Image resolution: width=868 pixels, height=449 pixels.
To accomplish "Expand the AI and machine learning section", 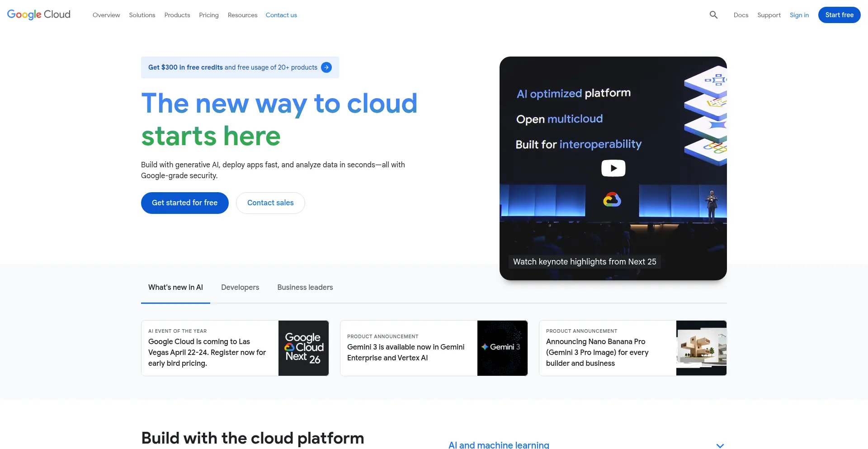I will pos(720,445).
